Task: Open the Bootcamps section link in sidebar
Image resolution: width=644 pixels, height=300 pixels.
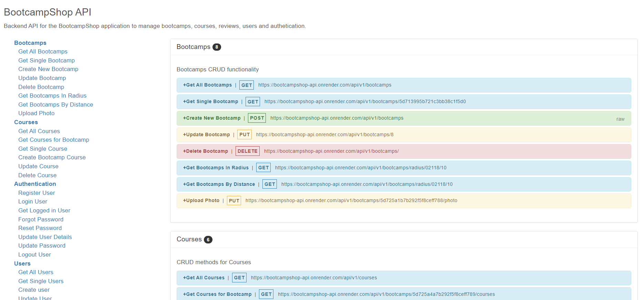Action: (30, 43)
